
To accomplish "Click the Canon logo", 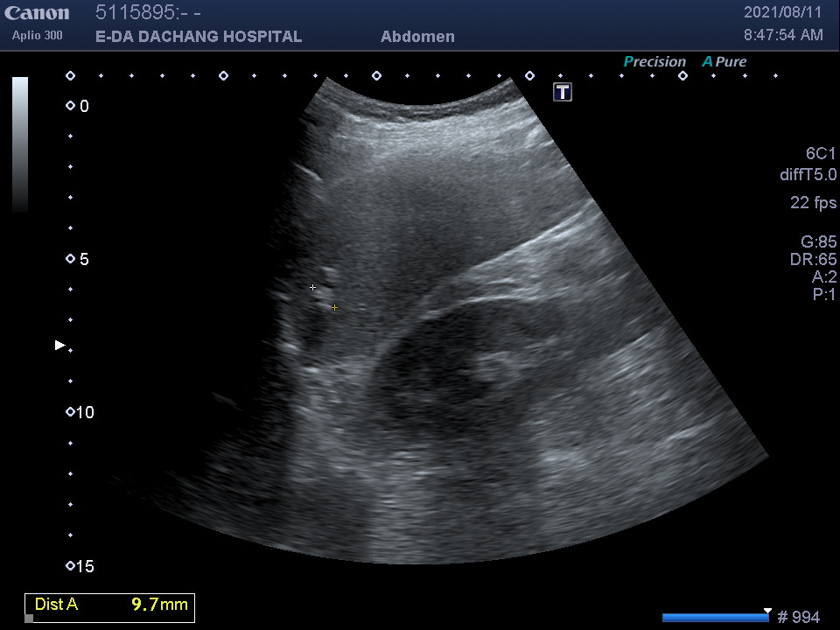I will point(37,13).
